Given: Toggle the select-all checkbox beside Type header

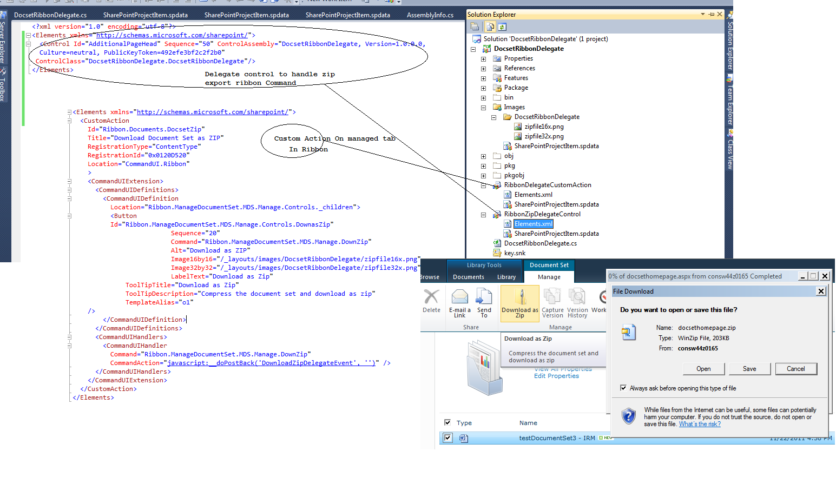Looking at the screenshot, I should [x=447, y=422].
